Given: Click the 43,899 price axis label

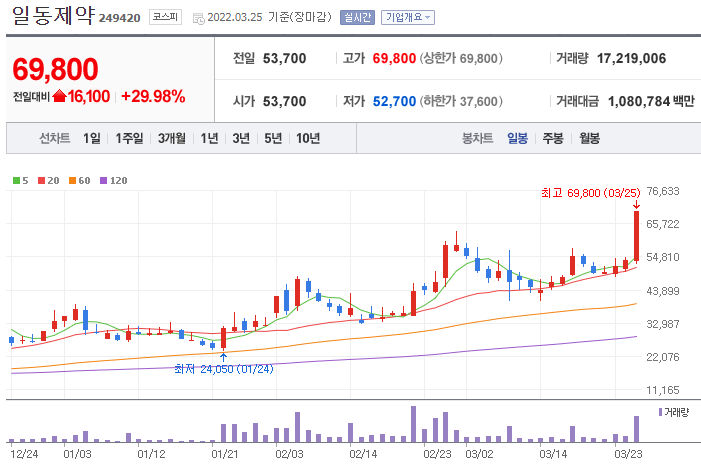Looking at the screenshot, I should coord(663,291).
